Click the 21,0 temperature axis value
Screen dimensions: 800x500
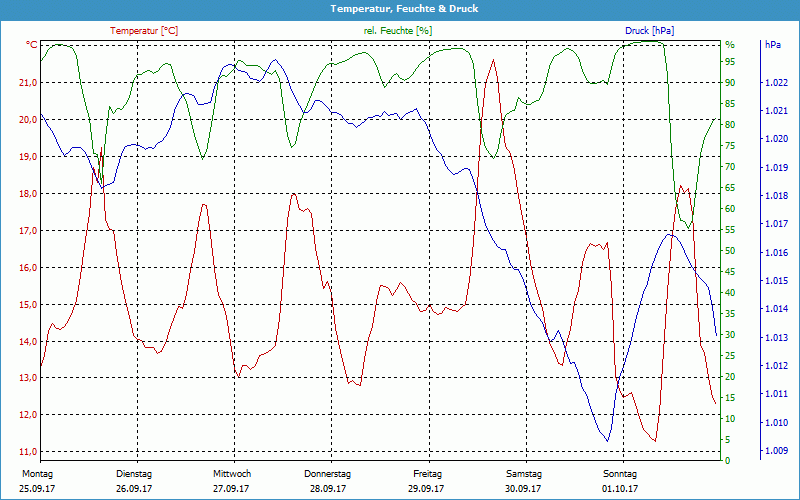29,83
